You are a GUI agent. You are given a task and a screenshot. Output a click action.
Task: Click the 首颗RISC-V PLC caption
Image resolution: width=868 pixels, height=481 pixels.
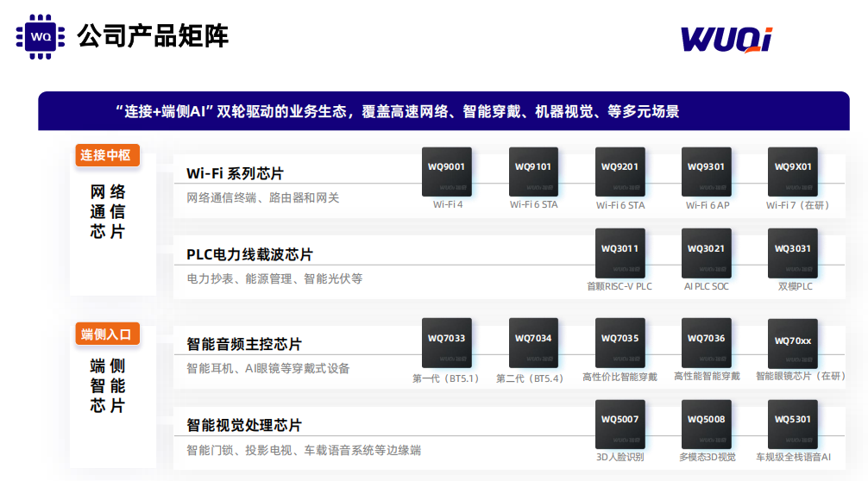pos(620,286)
